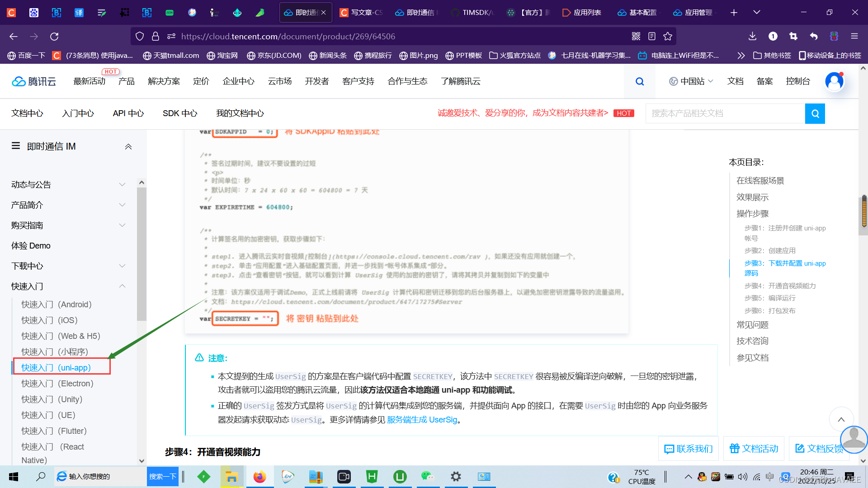This screenshot has height=488, width=868.
Task: Open 体验 Demo page
Action: (31, 245)
